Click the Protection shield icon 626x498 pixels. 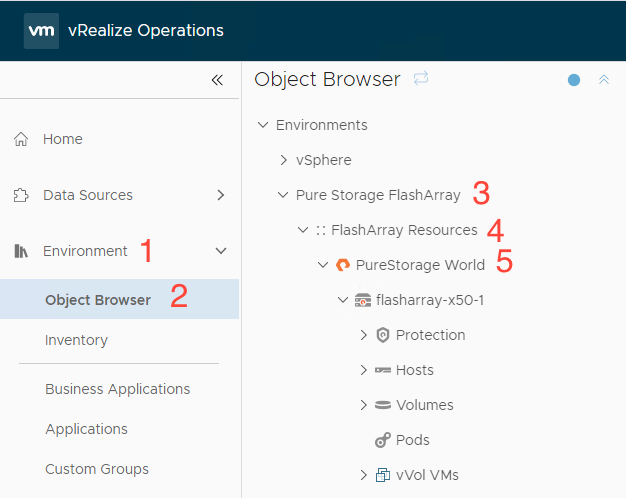tap(382, 335)
